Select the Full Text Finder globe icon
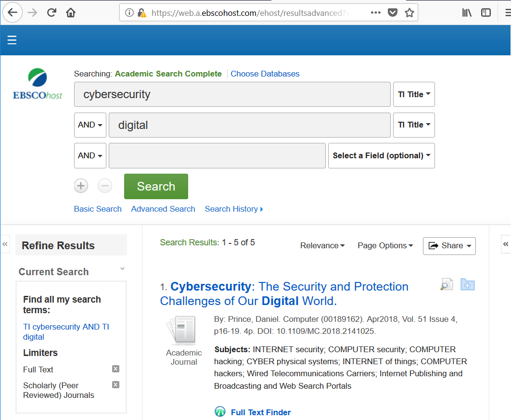This screenshot has height=420, width=511. coord(220,411)
